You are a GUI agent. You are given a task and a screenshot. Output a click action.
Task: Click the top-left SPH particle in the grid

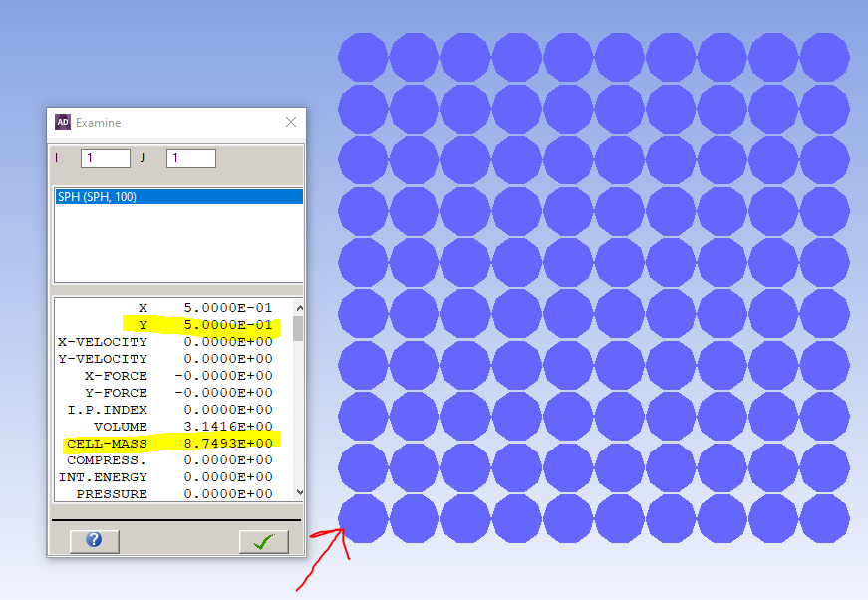pos(363,58)
